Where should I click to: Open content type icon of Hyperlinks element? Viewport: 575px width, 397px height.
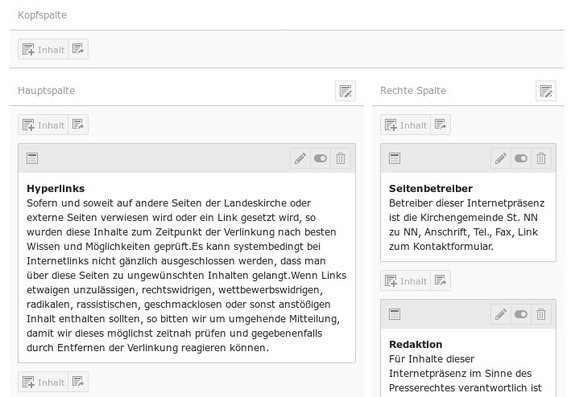(x=32, y=158)
